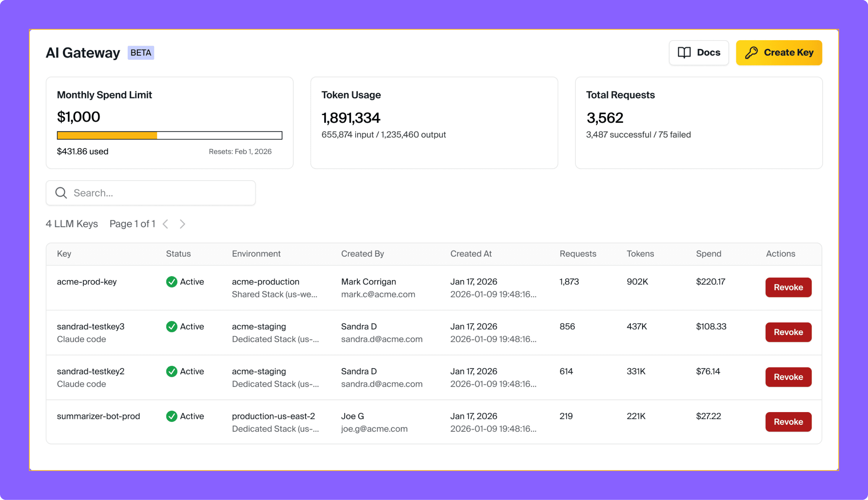Image resolution: width=868 pixels, height=500 pixels.
Task: Sort by the Created At column header
Action: click(x=471, y=254)
